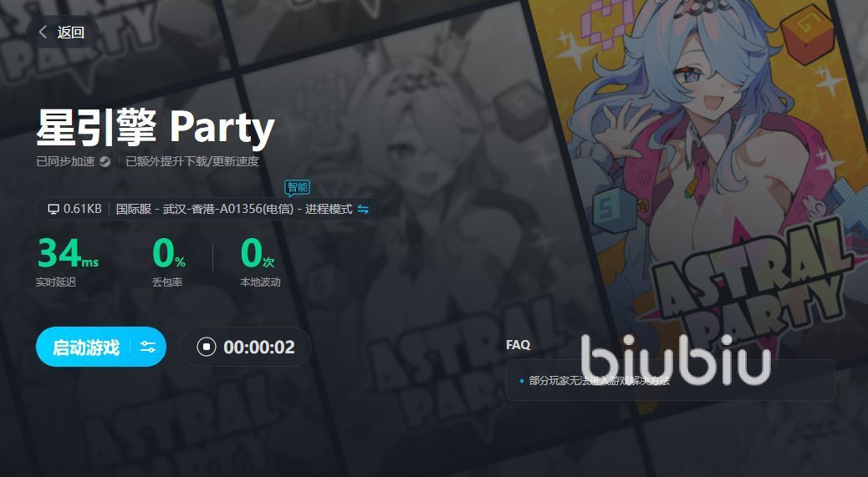Click the back chevron arrow icon
Viewport: 868px width, 477px height.
[43, 32]
